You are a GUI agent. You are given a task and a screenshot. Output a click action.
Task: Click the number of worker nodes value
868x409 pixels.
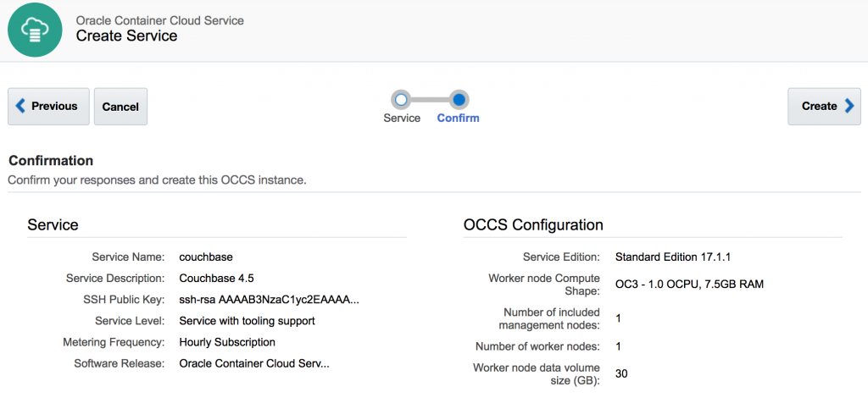tap(618, 347)
